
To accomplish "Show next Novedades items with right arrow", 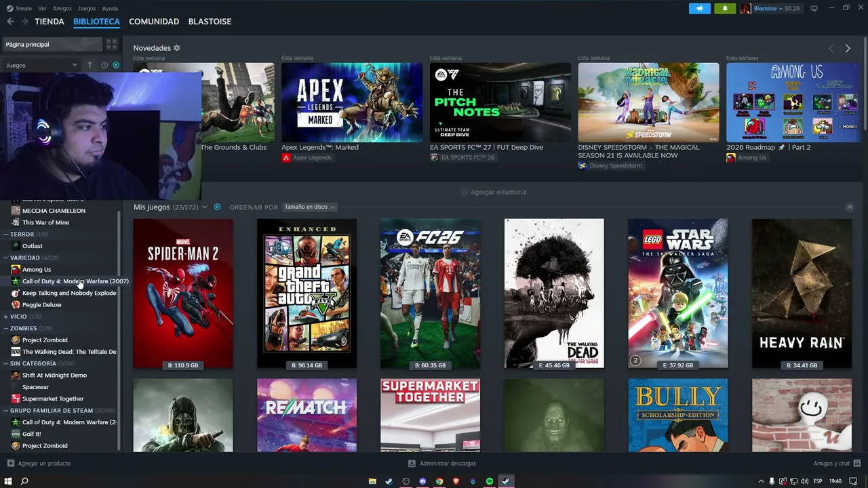I will coord(848,48).
